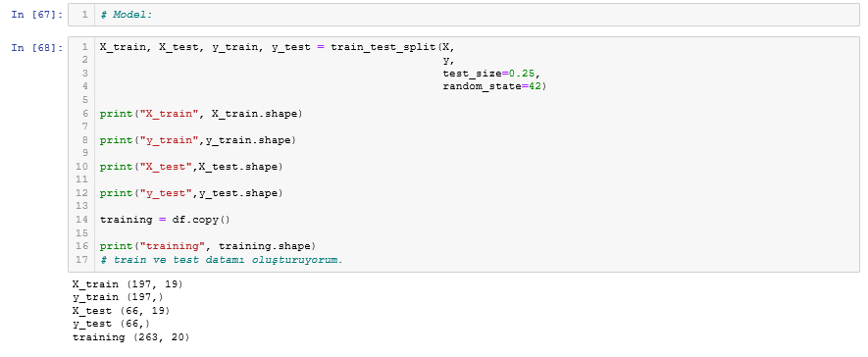Click the '# Model:' comment cell

pyautogui.click(x=463, y=15)
